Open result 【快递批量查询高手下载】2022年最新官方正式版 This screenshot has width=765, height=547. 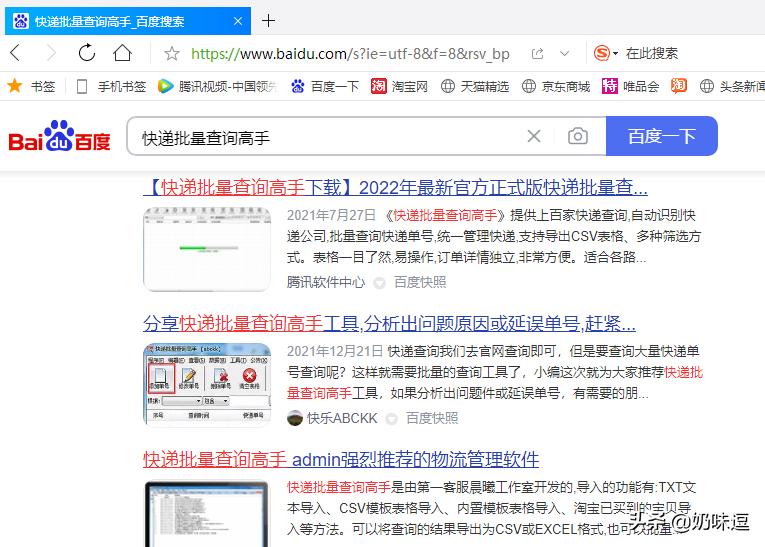[395, 187]
